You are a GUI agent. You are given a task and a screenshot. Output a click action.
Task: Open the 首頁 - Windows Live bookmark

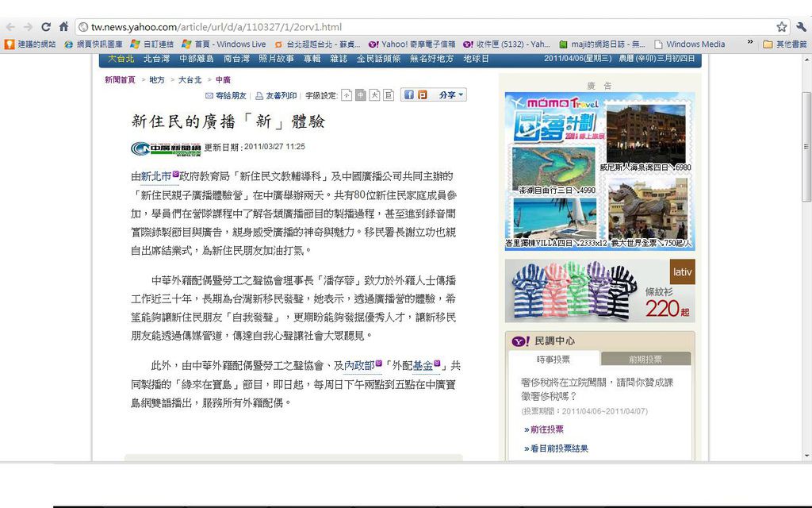click(224, 44)
